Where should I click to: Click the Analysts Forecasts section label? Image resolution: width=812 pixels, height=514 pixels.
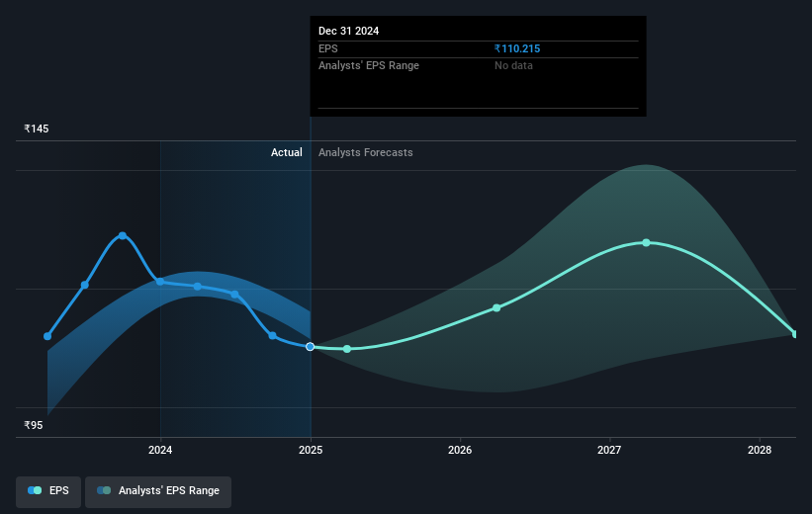(x=366, y=152)
